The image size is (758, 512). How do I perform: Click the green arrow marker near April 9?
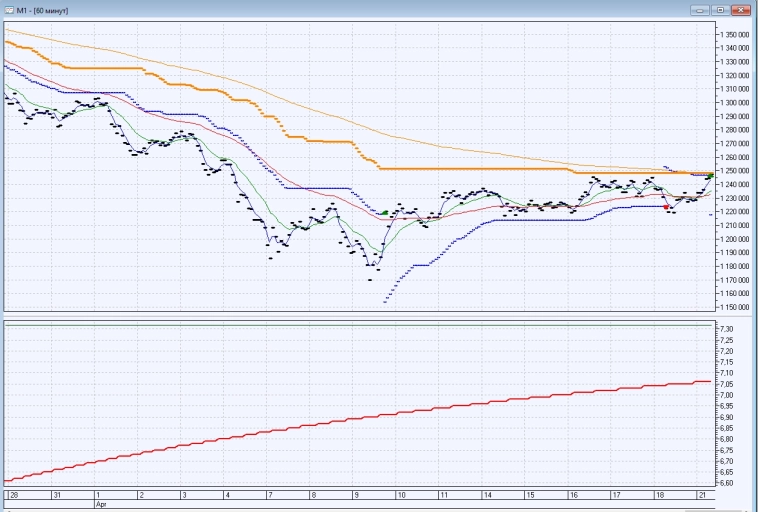click(385, 212)
